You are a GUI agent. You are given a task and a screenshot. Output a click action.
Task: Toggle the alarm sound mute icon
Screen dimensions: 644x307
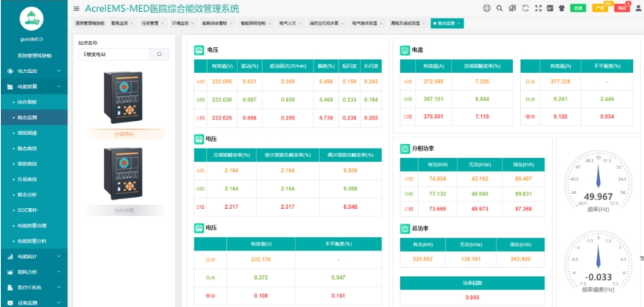coord(512,8)
